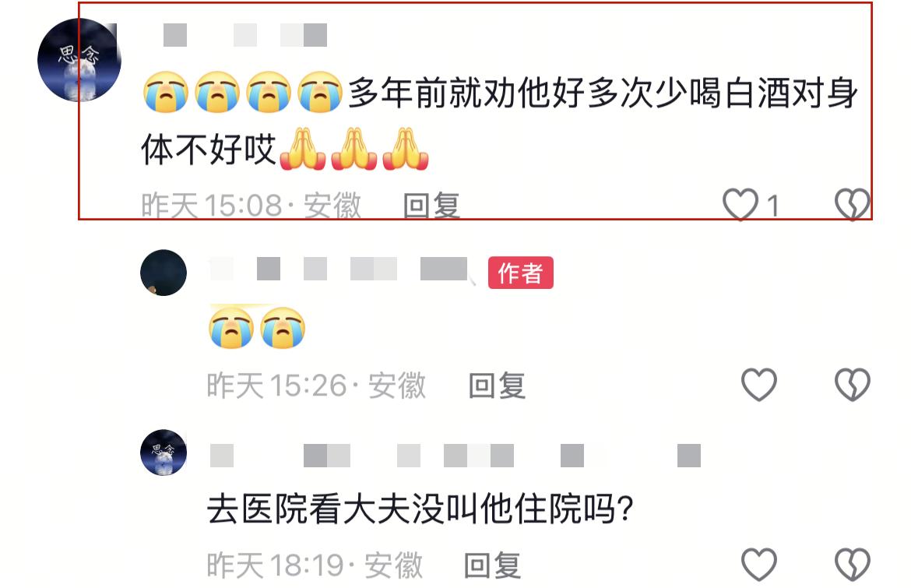Like the first comment about 白酒
911x588 pixels.
pos(740,205)
